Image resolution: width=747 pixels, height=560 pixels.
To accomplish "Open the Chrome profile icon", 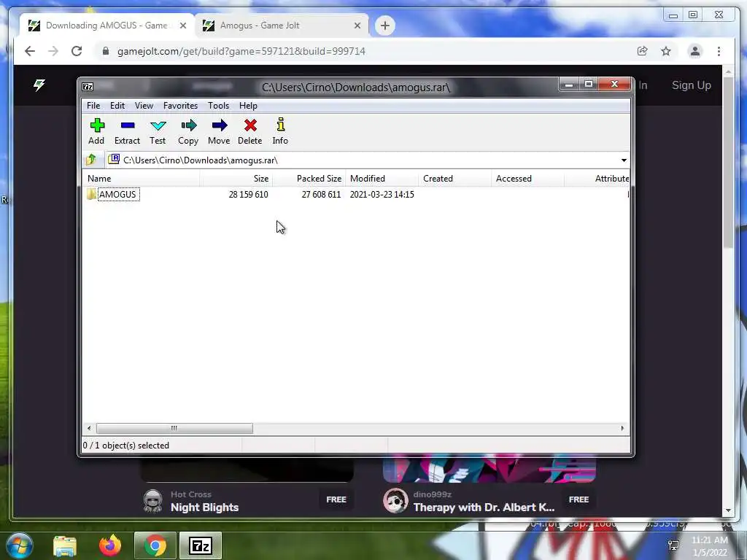I will (695, 51).
